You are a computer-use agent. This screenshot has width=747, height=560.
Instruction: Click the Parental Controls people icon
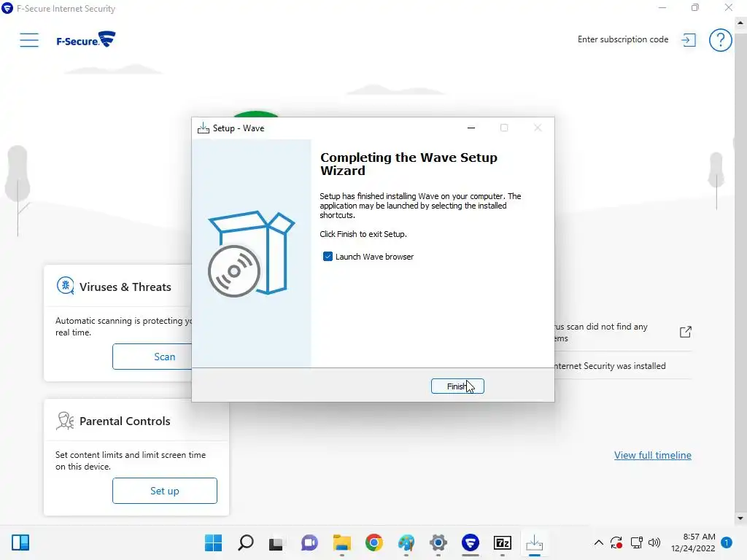coord(65,421)
